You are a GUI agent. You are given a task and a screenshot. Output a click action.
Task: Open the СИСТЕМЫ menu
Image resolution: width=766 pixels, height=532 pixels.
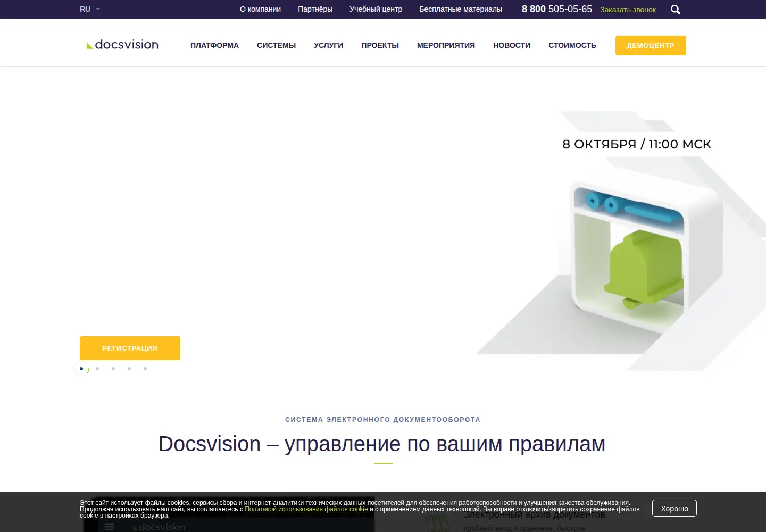point(276,45)
